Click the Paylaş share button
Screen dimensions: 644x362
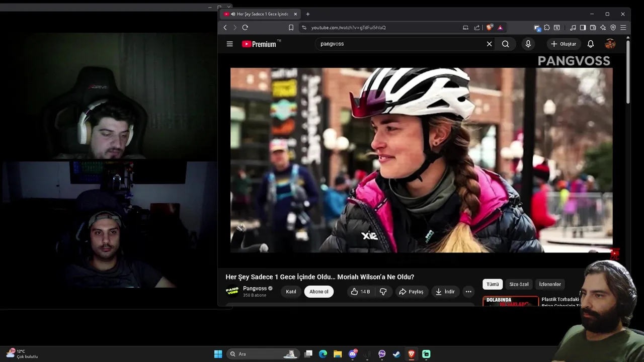click(x=411, y=292)
